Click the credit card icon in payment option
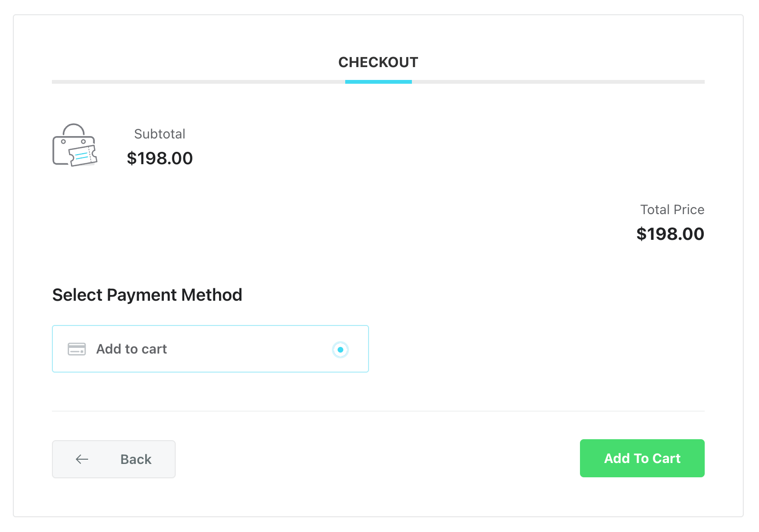 click(77, 349)
